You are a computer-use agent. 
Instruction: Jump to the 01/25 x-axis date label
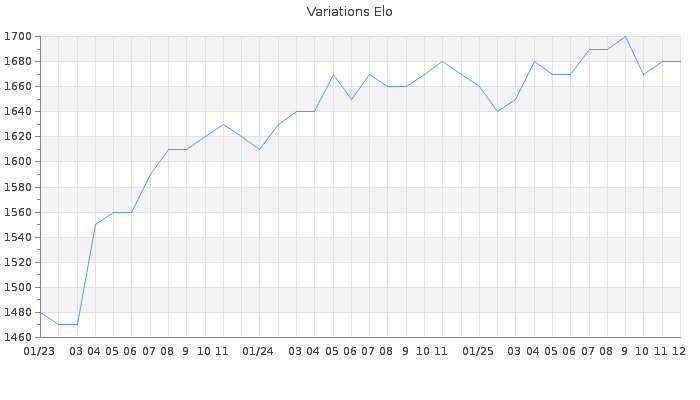479,351
